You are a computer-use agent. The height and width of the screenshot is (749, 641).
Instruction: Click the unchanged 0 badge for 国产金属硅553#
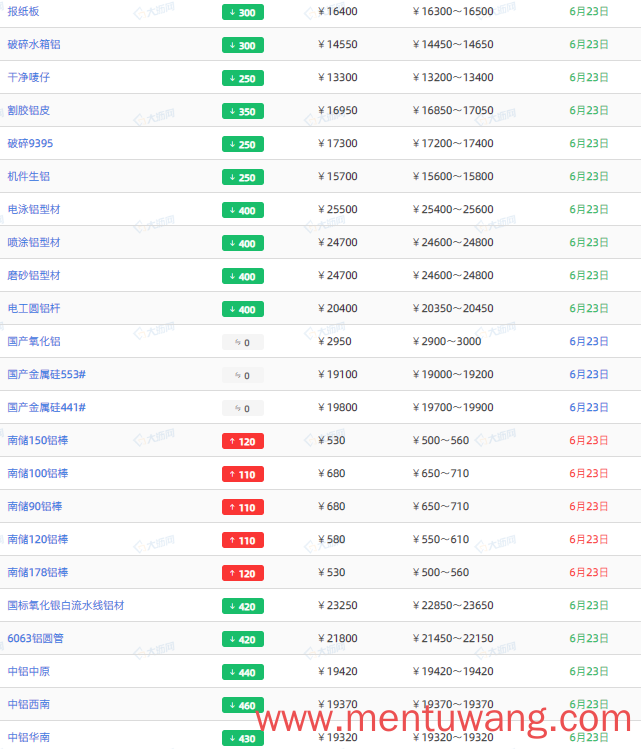[x=243, y=375]
